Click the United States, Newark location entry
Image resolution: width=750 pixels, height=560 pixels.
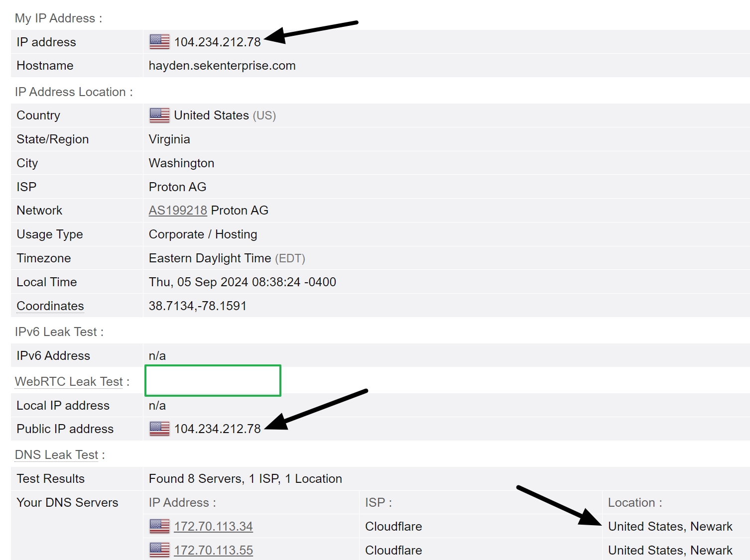(x=670, y=526)
